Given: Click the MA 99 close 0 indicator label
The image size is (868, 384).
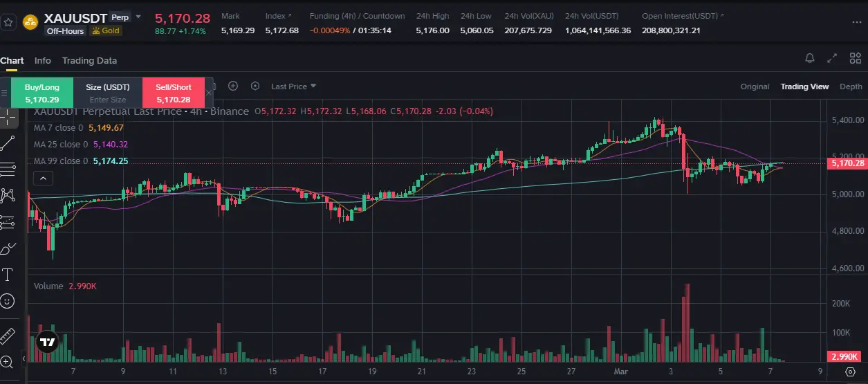Looking at the screenshot, I should click(61, 161).
